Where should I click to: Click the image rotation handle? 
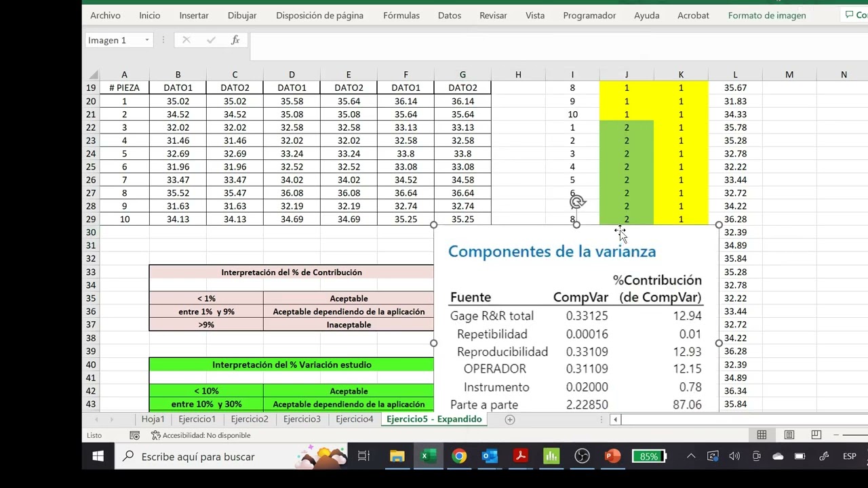[577, 201]
